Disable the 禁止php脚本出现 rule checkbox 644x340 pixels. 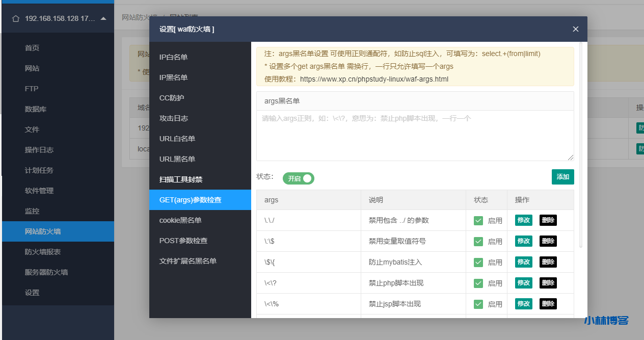[478, 282]
